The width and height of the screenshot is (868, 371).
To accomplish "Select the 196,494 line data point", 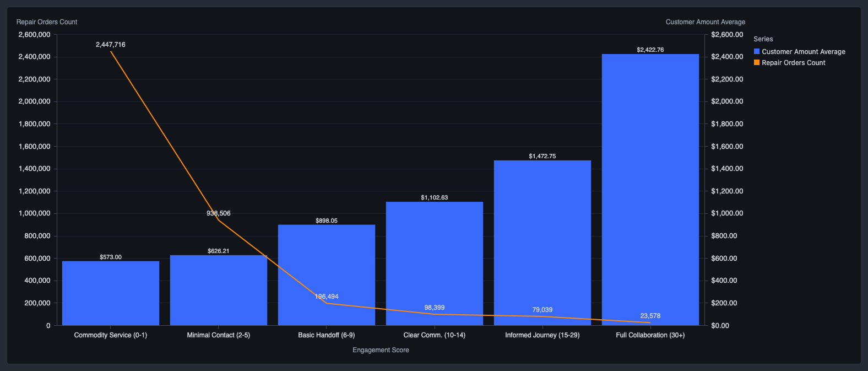I will (x=327, y=303).
